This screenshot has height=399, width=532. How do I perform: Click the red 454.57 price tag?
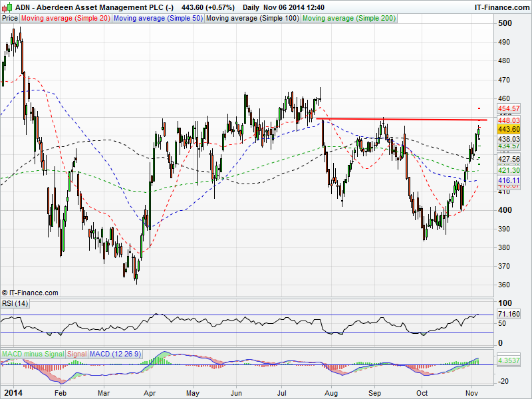[508, 108]
